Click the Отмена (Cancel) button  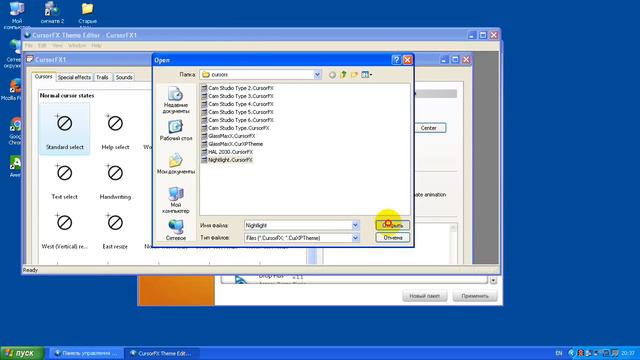click(393, 238)
